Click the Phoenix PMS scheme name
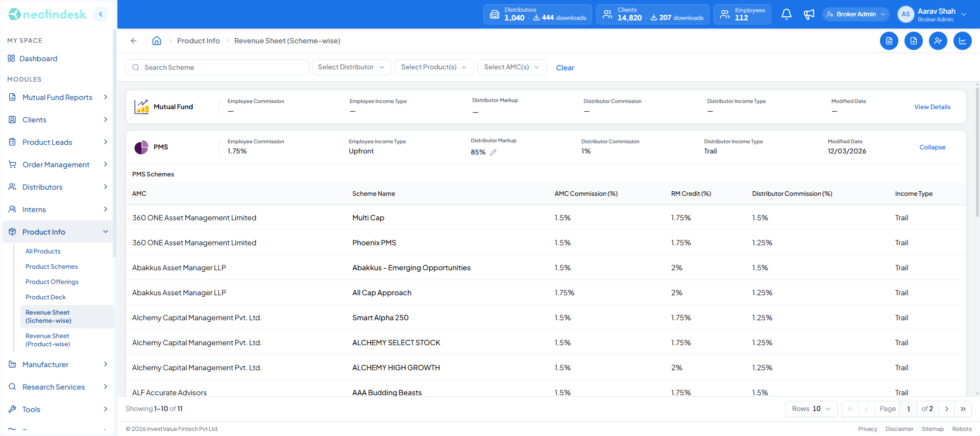Screen dimensions: 980x436 point(374,243)
